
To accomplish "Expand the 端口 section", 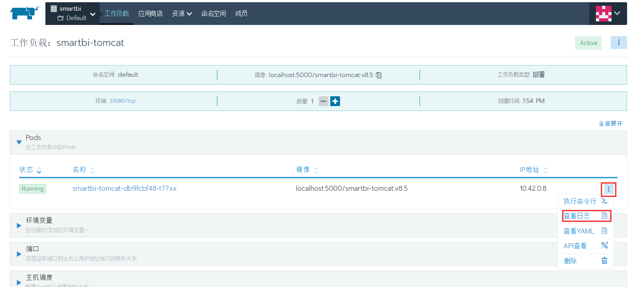I will pos(19,254).
